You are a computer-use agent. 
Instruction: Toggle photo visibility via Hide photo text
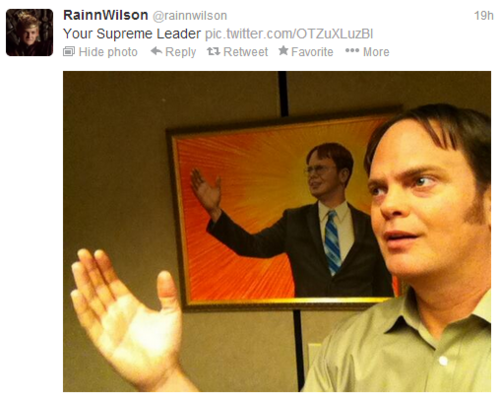[x=108, y=52]
